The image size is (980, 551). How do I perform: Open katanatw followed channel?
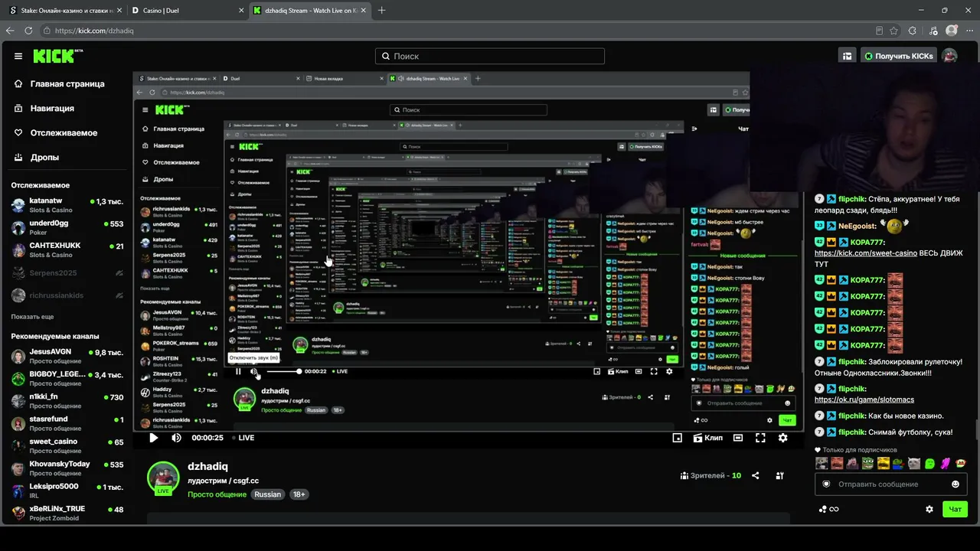(67, 205)
